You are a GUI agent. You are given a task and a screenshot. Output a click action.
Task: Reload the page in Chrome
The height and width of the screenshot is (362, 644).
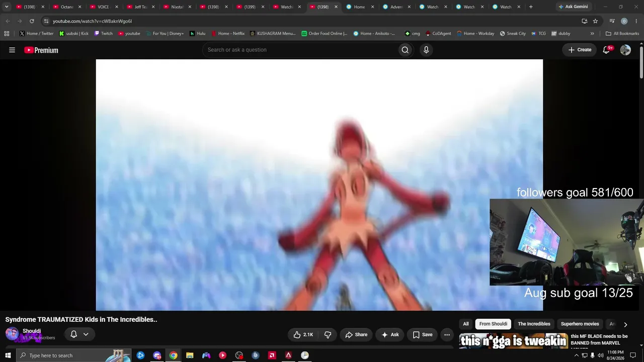(32, 21)
